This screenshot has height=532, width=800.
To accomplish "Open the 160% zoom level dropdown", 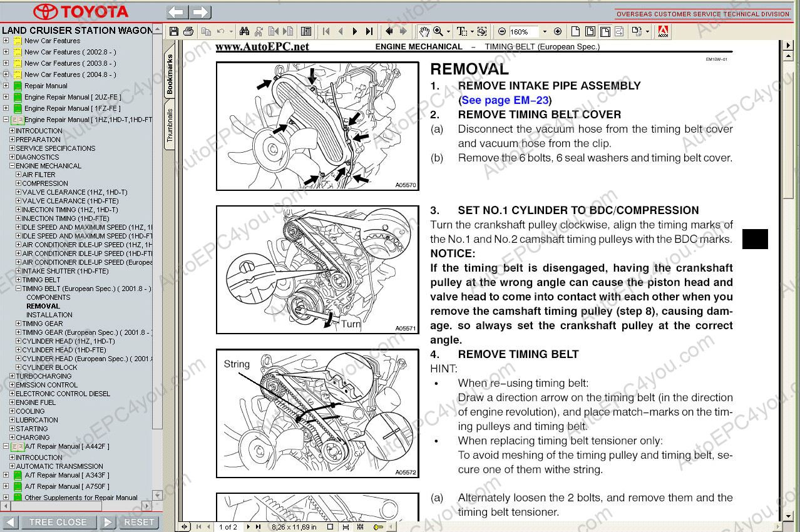I will pos(544,31).
